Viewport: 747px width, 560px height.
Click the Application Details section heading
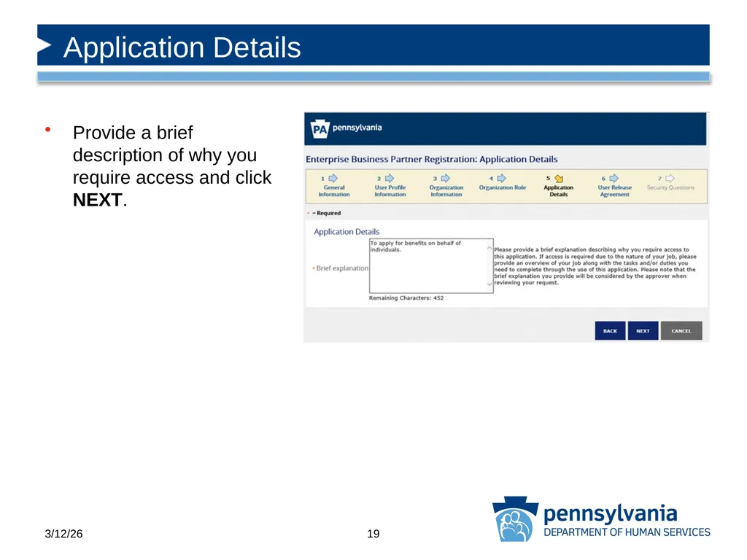click(x=347, y=231)
